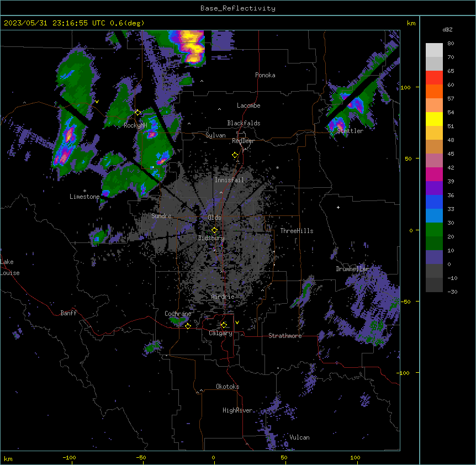Click the yellow diamond marker beside RockyMH

coord(138,113)
